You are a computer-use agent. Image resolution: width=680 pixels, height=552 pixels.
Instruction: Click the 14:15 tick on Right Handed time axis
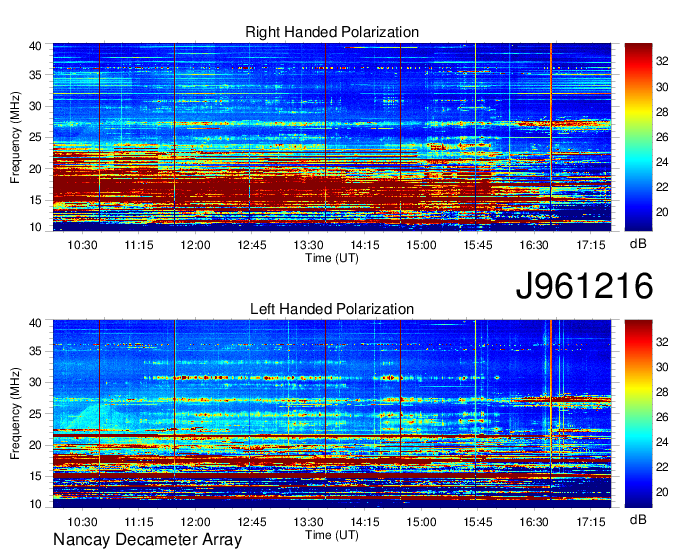365,245
